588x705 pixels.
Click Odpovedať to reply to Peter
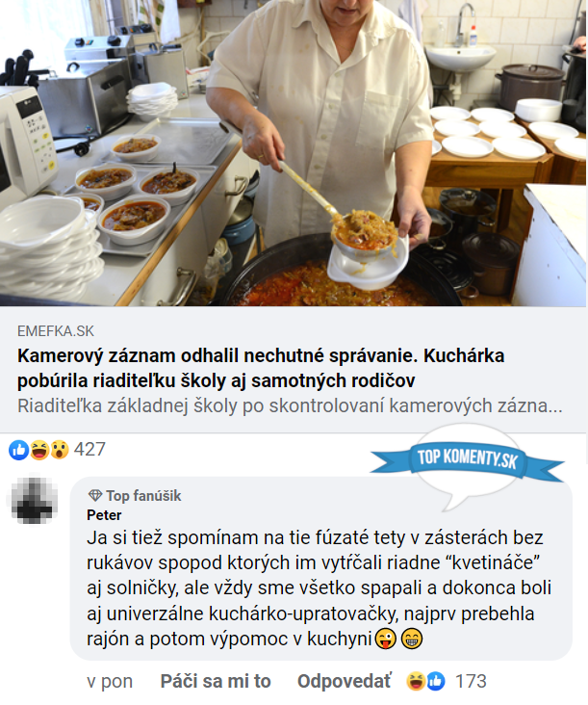345,681
